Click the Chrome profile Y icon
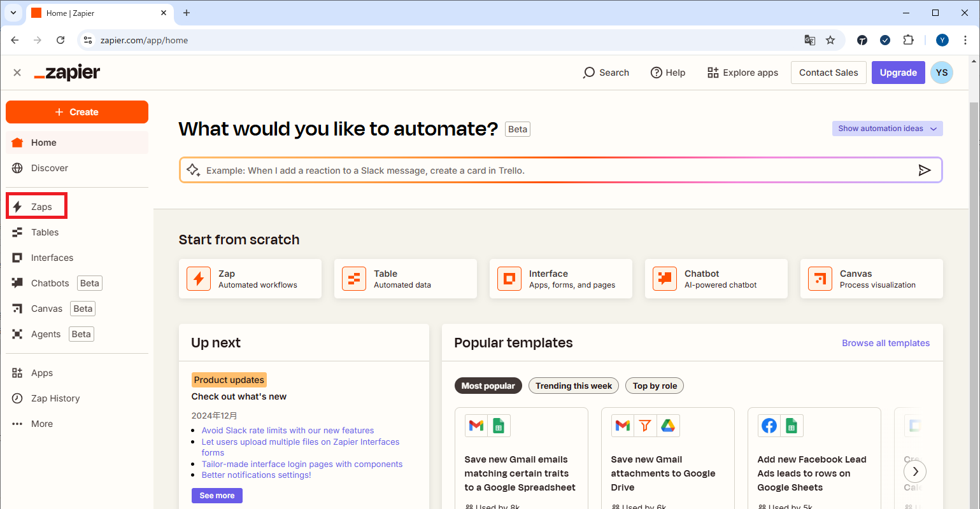The height and width of the screenshot is (509, 980). tap(942, 40)
